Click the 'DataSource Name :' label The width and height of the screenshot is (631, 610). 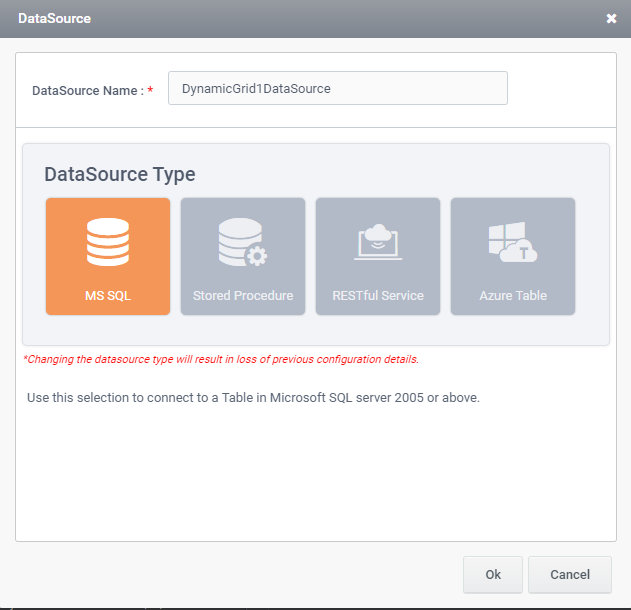point(88,91)
